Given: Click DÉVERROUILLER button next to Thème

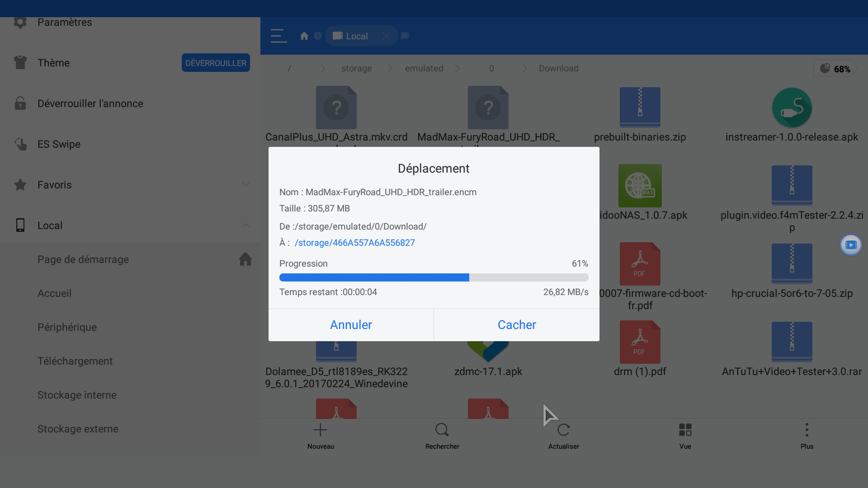Looking at the screenshot, I should coord(216,63).
